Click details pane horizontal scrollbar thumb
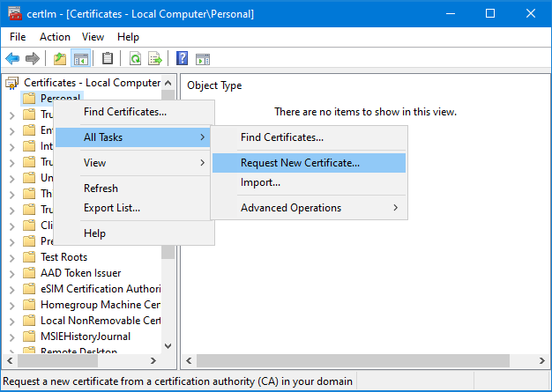The width and height of the screenshot is (552, 392). pyautogui.click(x=353, y=360)
